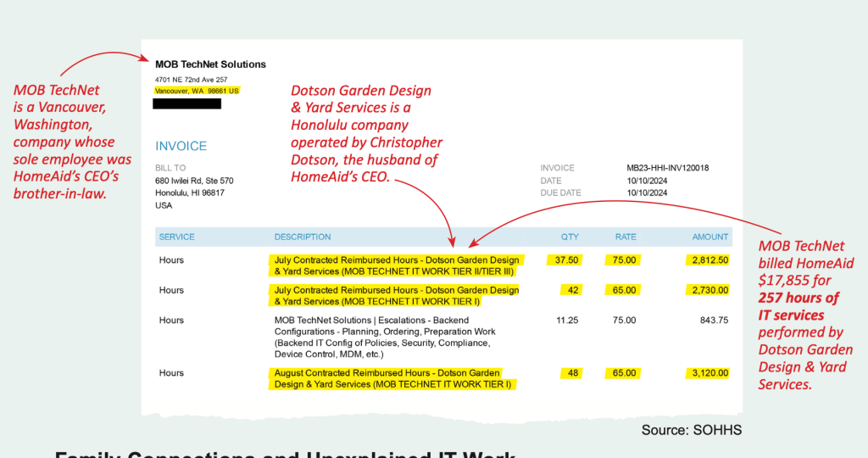
Task: Select 680 Iwilei Rd, Ste 570 address
Action: [194, 181]
